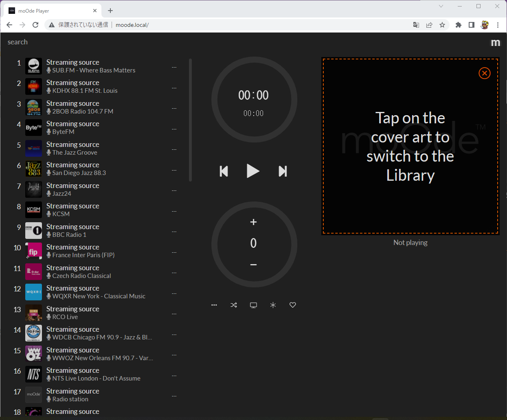Share this page from the address bar

[429, 25]
